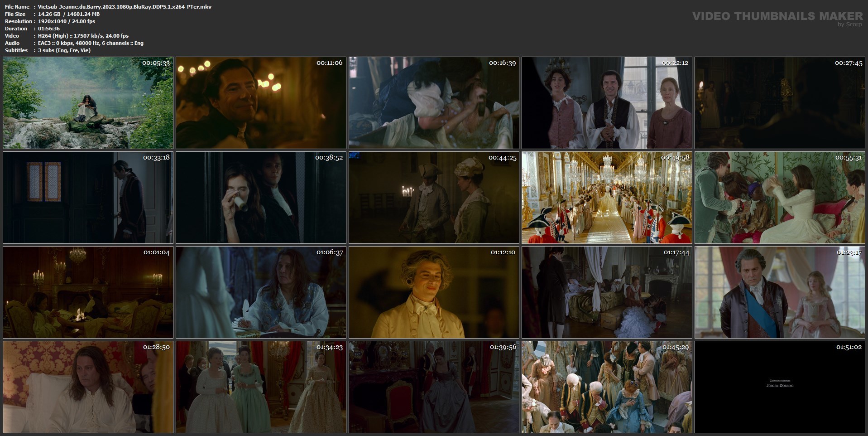868x436 pixels.
Task: Select the thumbnail at 01:17:44
Action: pyautogui.click(x=607, y=292)
